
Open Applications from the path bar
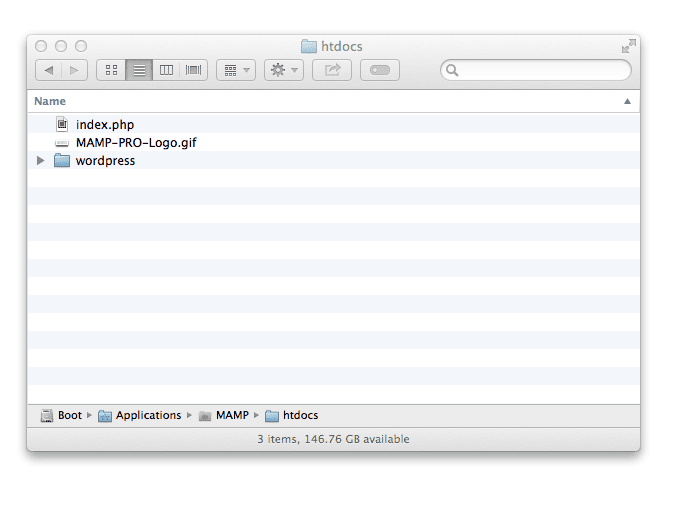(x=149, y=415)
